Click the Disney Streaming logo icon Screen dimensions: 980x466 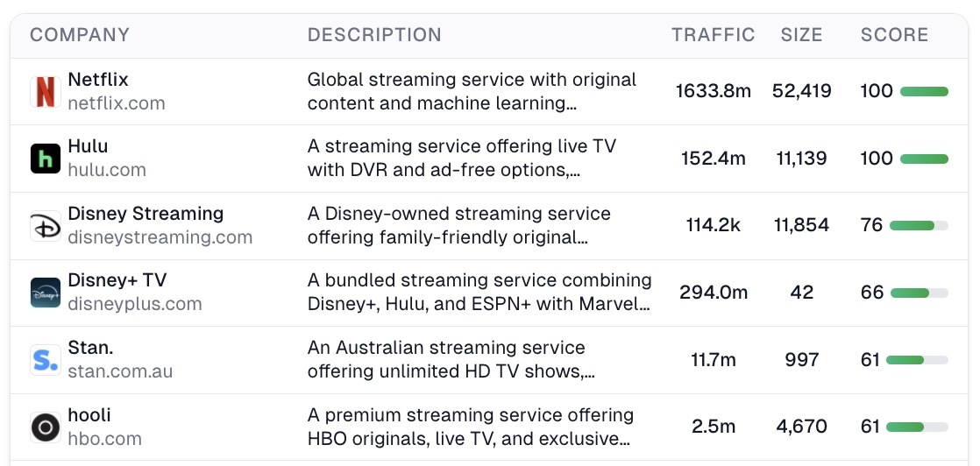46,226
